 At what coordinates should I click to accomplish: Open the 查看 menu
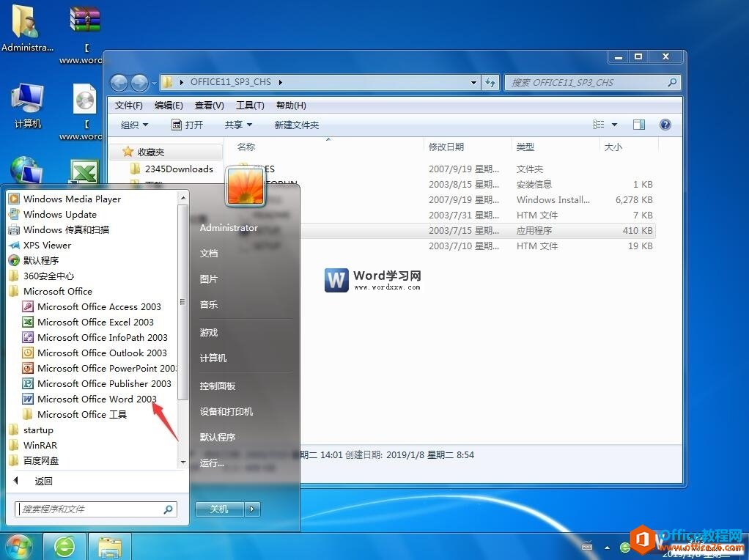coord(209,105)
